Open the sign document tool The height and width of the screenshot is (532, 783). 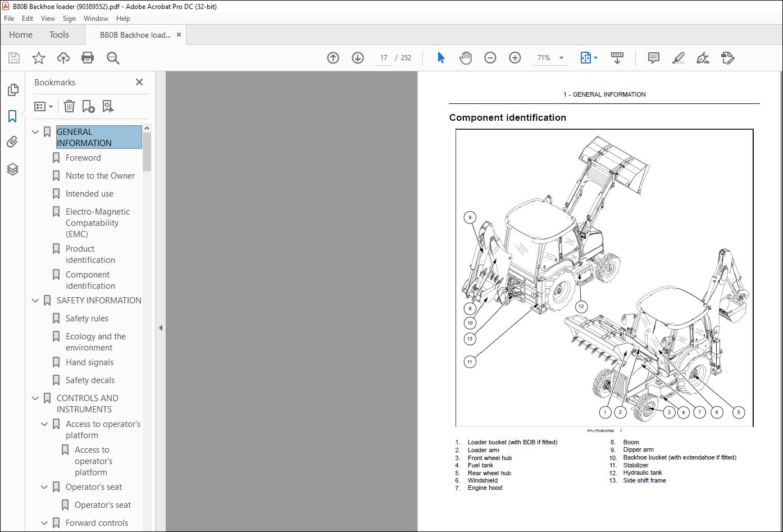click(x=703, y=58)
